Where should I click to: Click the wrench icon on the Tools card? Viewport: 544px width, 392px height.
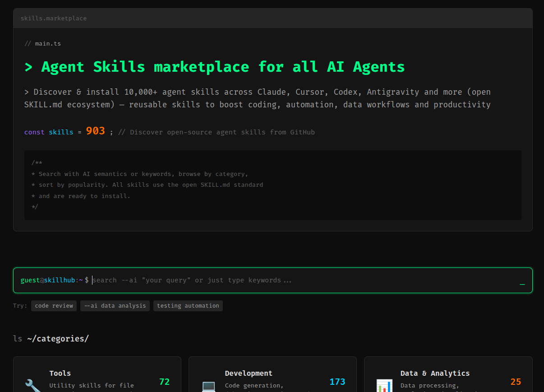[32, 387]
